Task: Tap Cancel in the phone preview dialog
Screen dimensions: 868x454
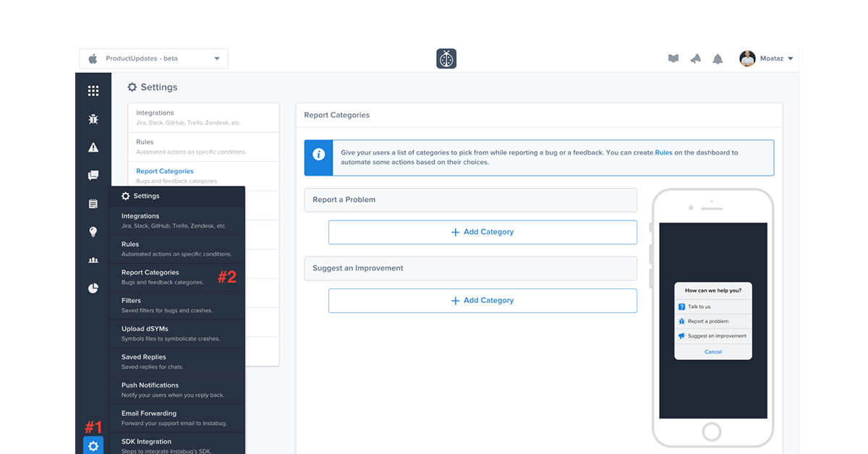Action: (713, 352)
